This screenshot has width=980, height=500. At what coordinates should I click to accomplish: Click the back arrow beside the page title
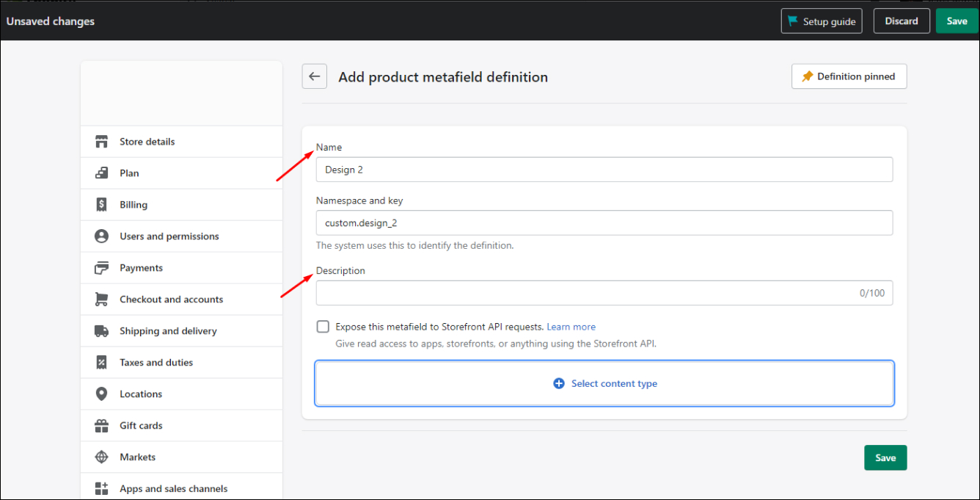[x=315, y=76]
